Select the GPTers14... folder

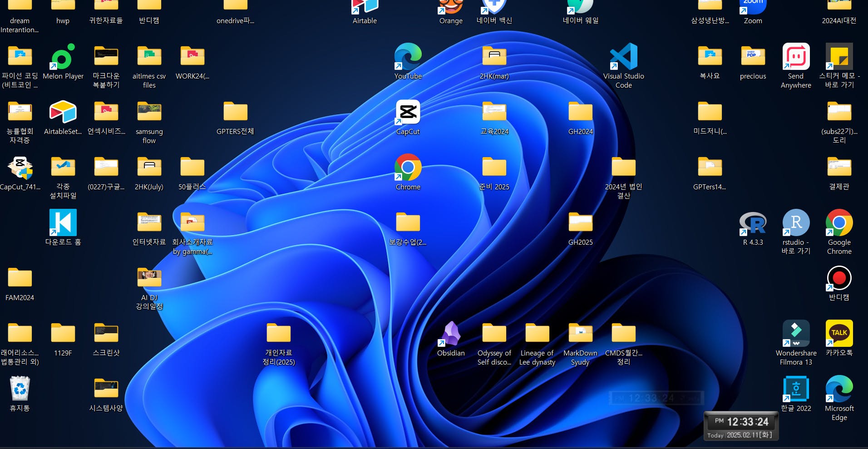tap(710, 168)
